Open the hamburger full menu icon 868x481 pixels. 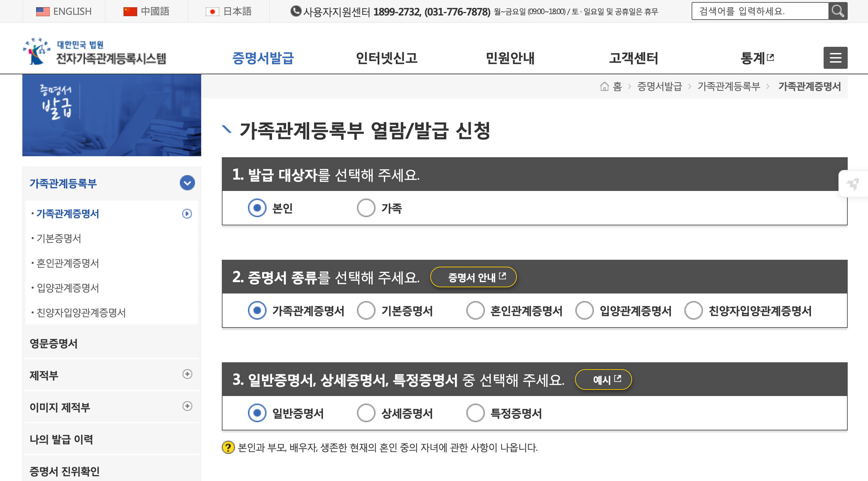point(835,58)
